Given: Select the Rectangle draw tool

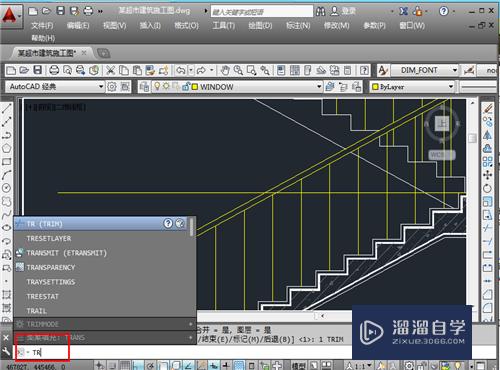Looking at the screenshot, I should pos(7,162).
